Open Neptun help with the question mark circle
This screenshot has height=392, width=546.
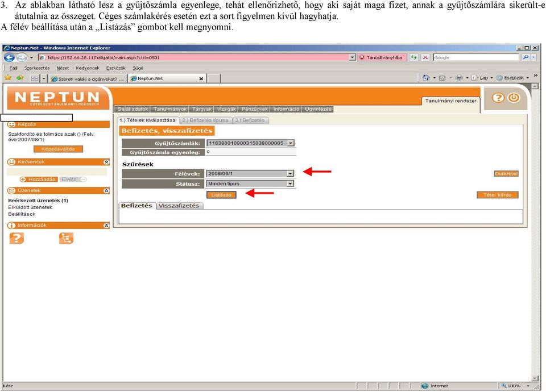[x=498, y=98]
